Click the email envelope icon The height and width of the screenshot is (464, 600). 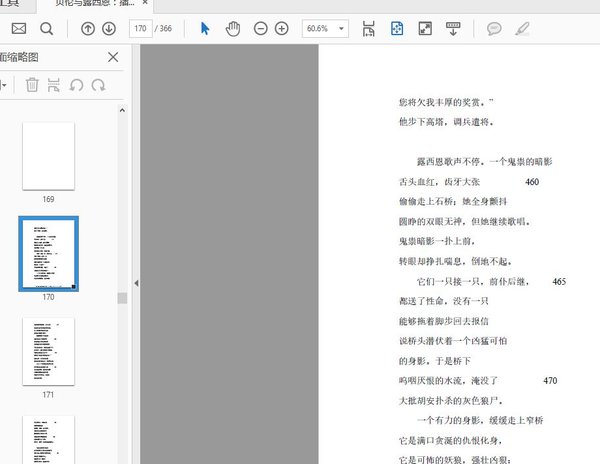[18, 28]
